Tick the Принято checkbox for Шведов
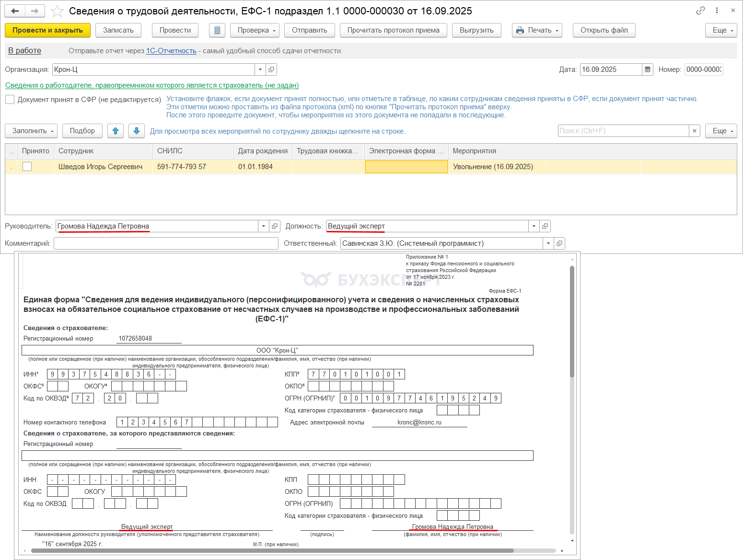This screenshot has height=560, width=743. [x=27, y=167]
